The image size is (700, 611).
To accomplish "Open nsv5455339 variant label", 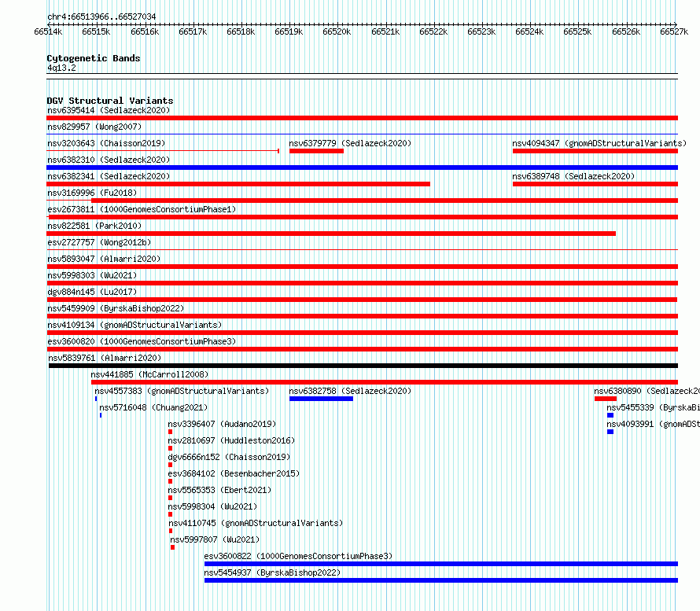I will 653,407.
